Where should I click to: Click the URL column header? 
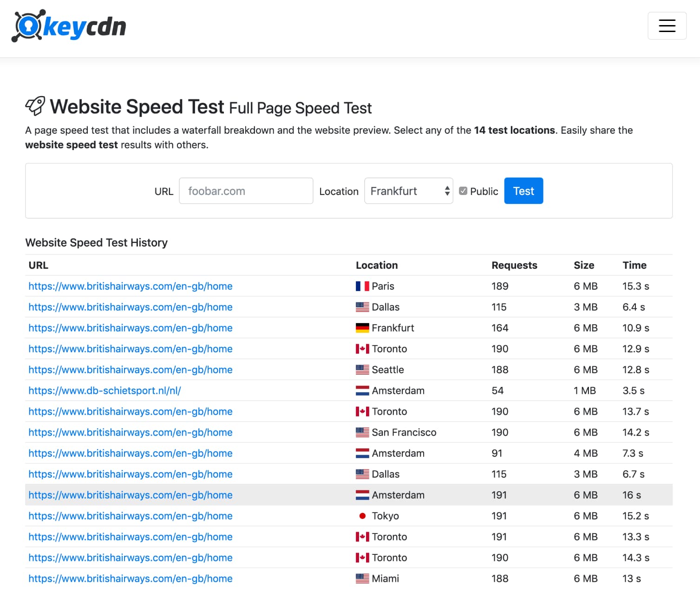[x=38, y=265]
